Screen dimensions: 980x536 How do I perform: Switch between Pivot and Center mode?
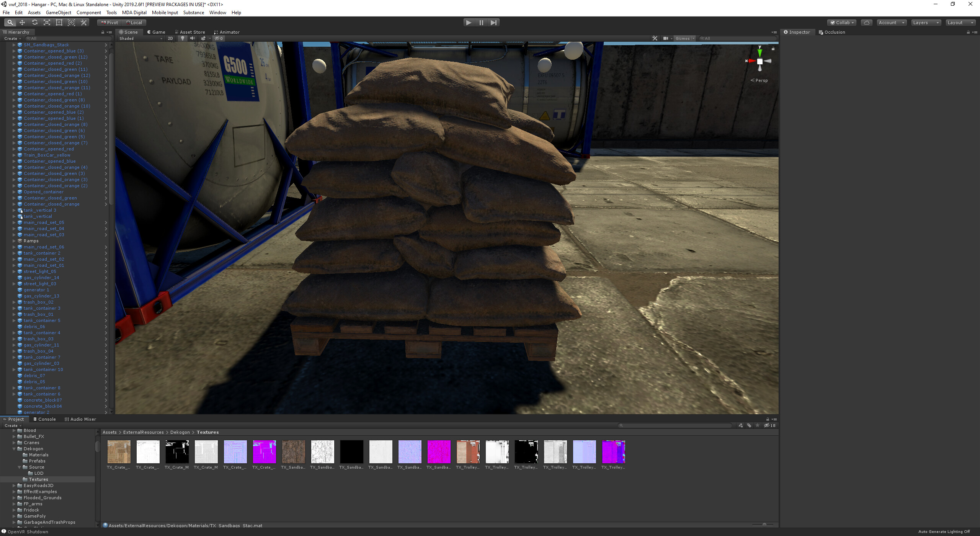[x=109, y=22]
